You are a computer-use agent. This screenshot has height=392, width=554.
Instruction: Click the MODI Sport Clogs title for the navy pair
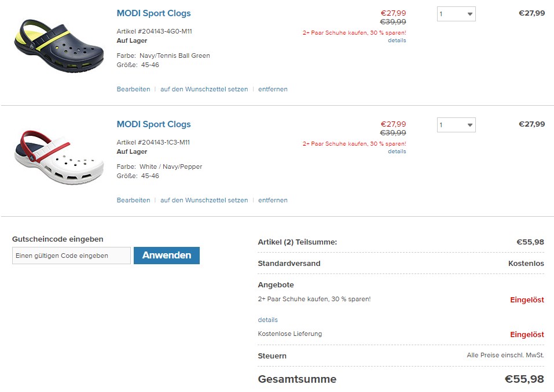[153, 13]
